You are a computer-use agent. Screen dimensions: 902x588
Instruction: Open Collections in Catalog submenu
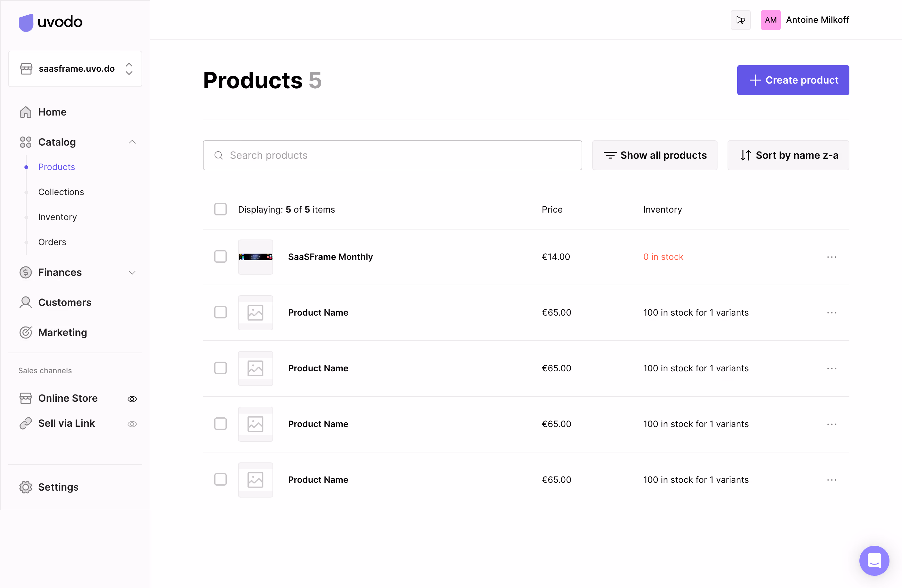pyautogui.click(x=61, y=192)
